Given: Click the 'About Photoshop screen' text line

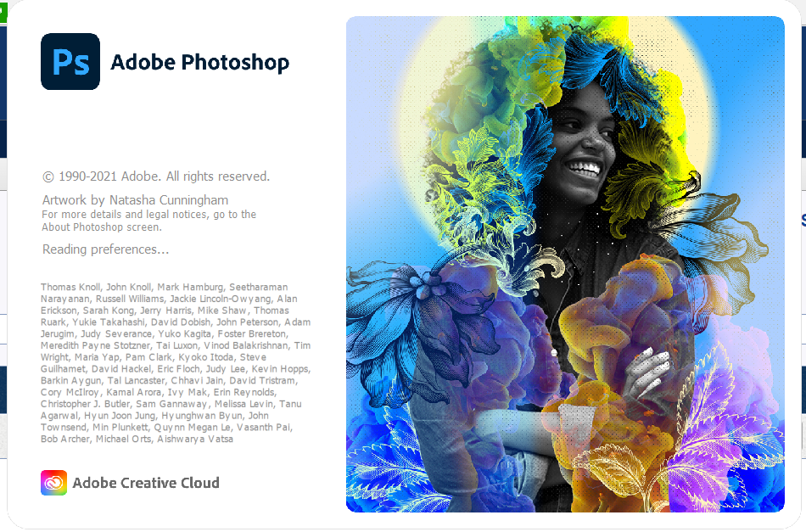Looking at the screenshot, I should tap(102, 227).
